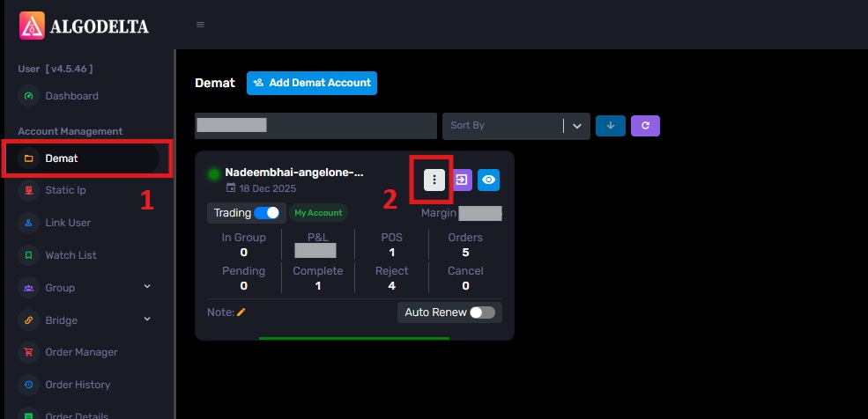
Task: Open the three-dot options menu on account card
Action: point(434,180)
